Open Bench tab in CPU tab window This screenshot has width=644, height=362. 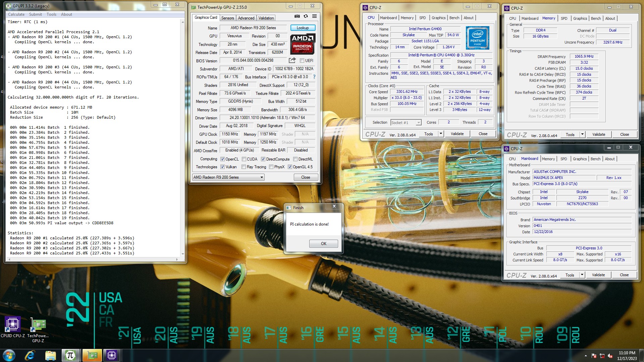click(x=454, y=18)
